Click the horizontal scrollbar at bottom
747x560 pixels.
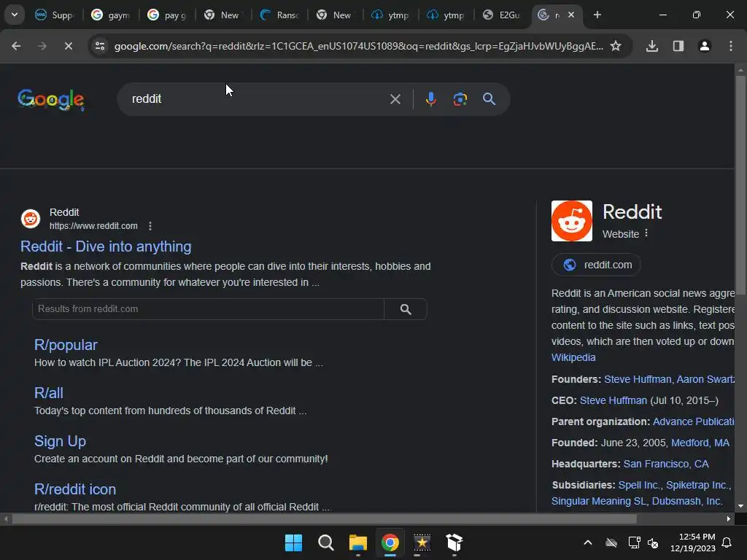click(324, 518)
